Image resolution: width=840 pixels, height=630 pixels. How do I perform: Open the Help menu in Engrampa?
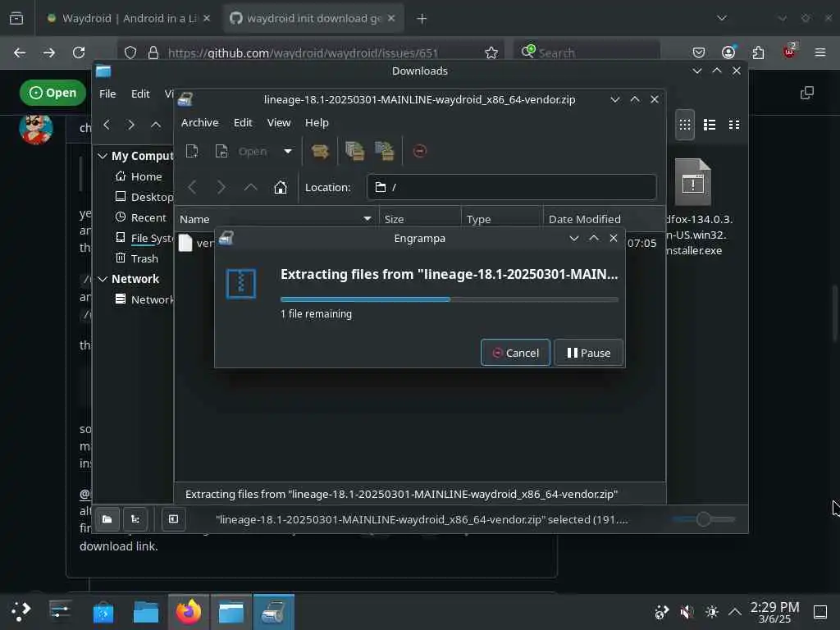click(317, 123)
